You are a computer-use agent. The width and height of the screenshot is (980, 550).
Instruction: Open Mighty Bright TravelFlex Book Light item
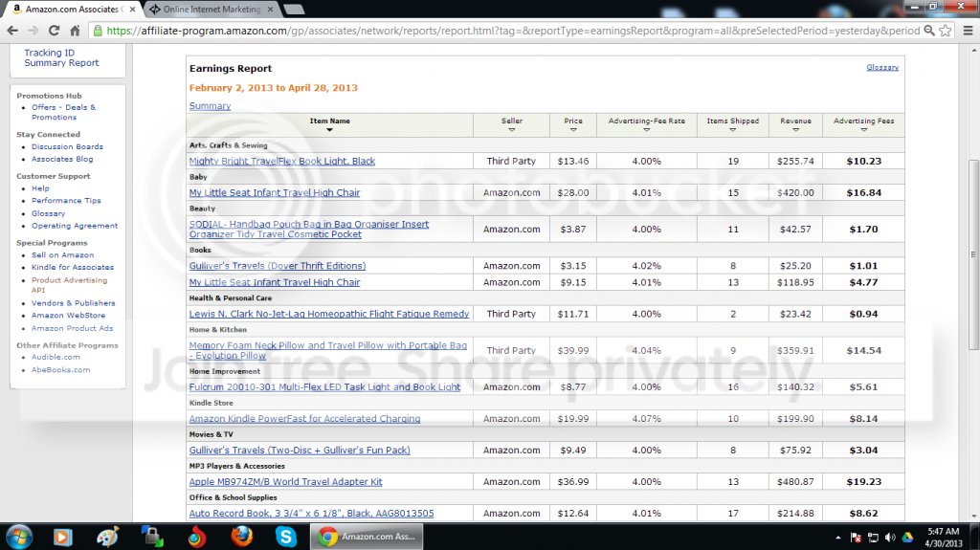click(x=282, y=161)
